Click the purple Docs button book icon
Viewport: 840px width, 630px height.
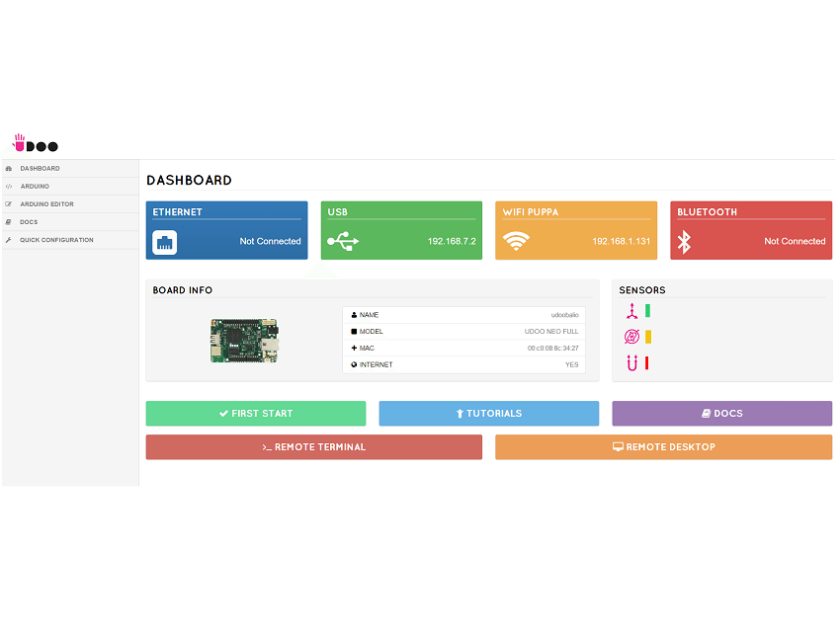pyautogui.click(x=706, y=413)
